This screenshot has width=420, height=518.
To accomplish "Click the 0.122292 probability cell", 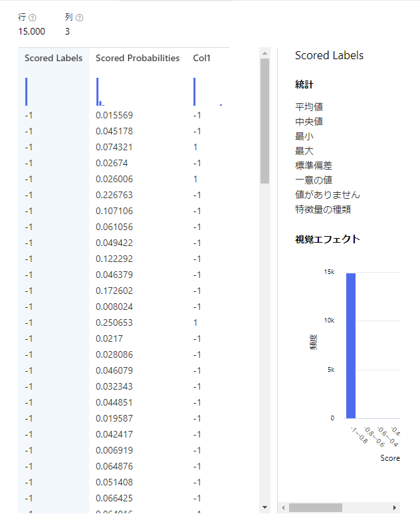I will [114, 259].
